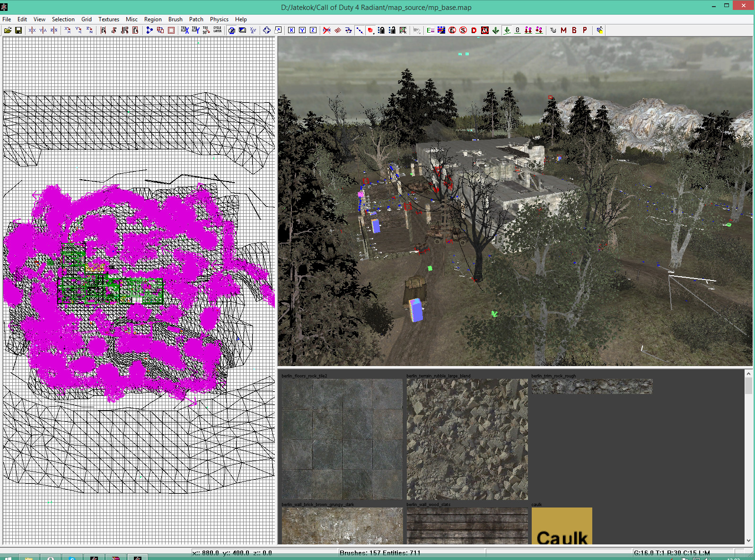
Task: Click the CSG hollow red-box icon
Action: 160,30
